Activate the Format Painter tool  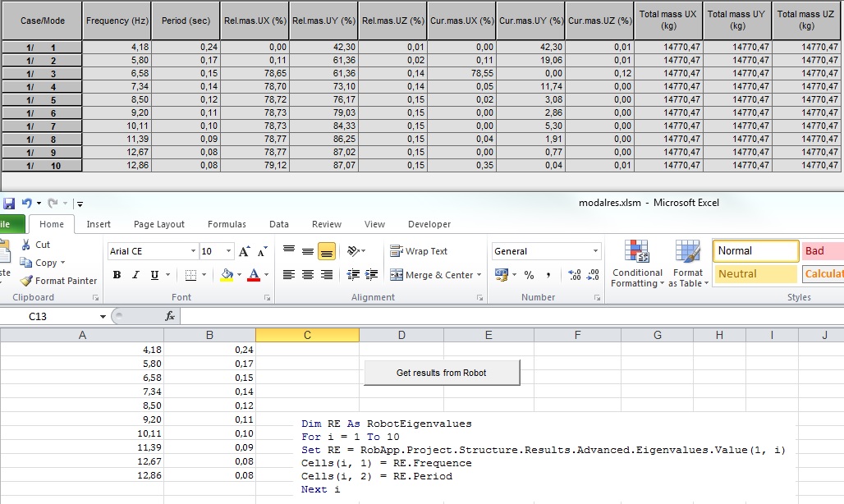[x=27, y=280]
